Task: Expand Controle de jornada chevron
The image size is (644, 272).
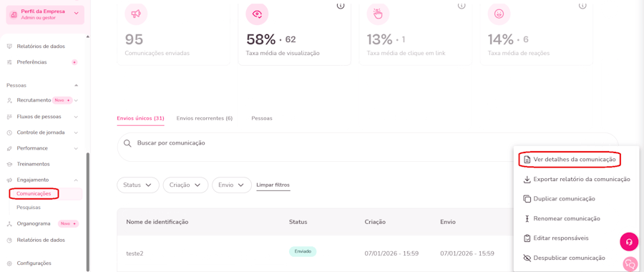Action: pos(76,132)
